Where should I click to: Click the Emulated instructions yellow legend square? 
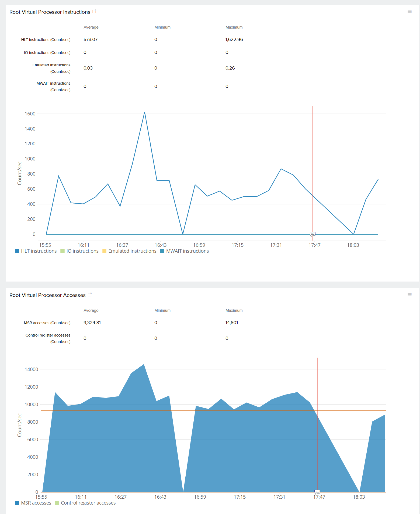[105, 251]
